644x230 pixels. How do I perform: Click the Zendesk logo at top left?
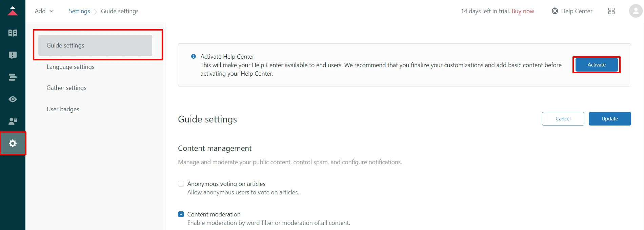tap(13, 10)
